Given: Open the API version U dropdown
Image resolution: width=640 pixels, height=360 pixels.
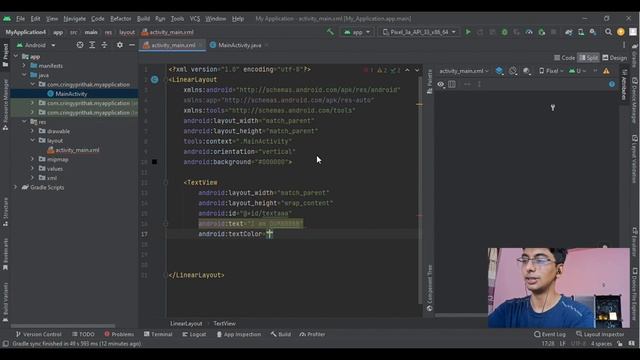Looking at the screenshot, I should (x=578, y=71).
